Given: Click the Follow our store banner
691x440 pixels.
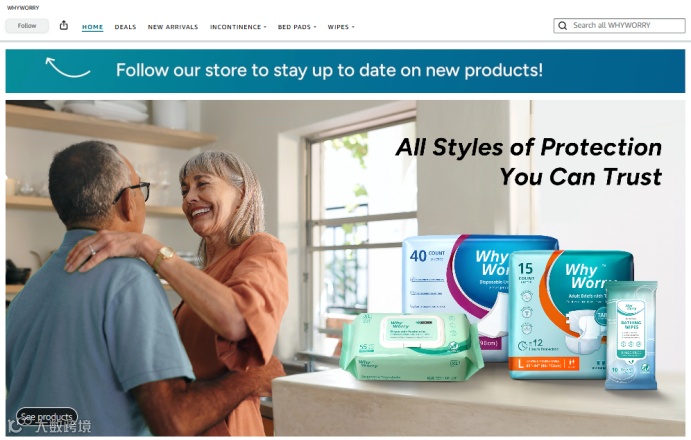Looking at the screenshot, I should 345,71.
